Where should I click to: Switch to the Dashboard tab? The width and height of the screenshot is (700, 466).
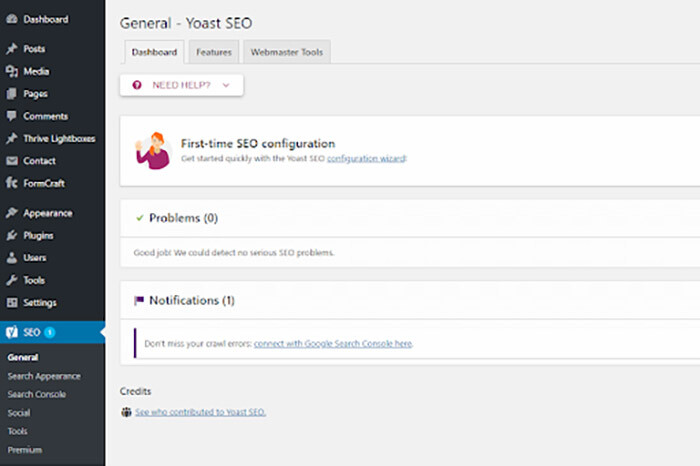tap(154, 52)
